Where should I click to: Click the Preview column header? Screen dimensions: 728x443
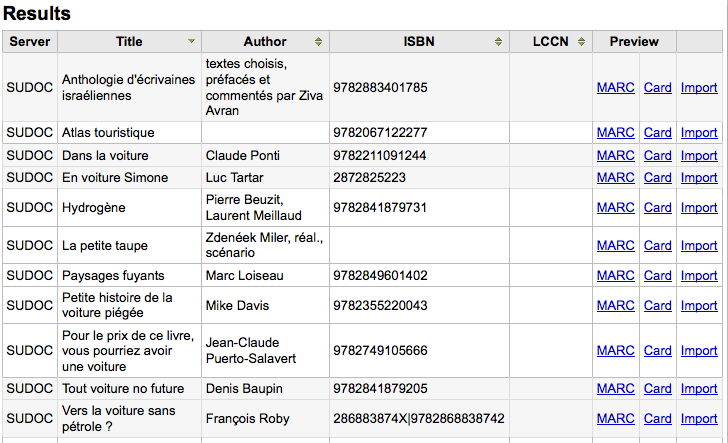(x=634, y=42)
